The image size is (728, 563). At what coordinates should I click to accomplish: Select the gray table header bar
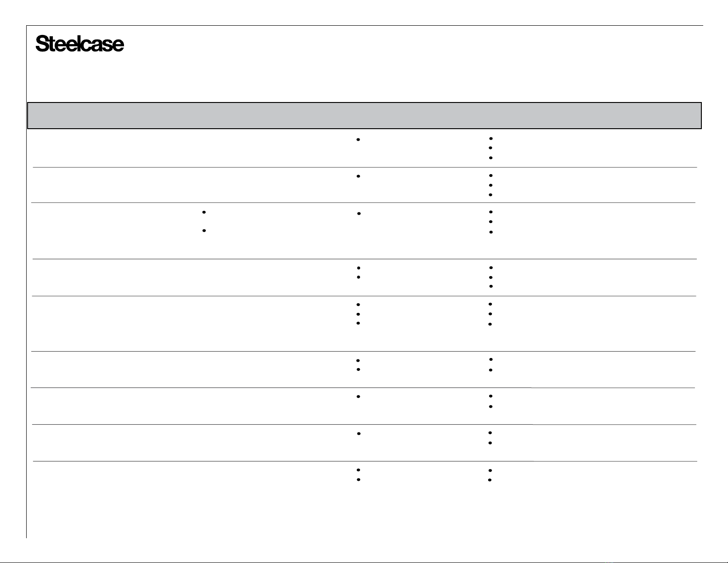click(x=364, y=115)
